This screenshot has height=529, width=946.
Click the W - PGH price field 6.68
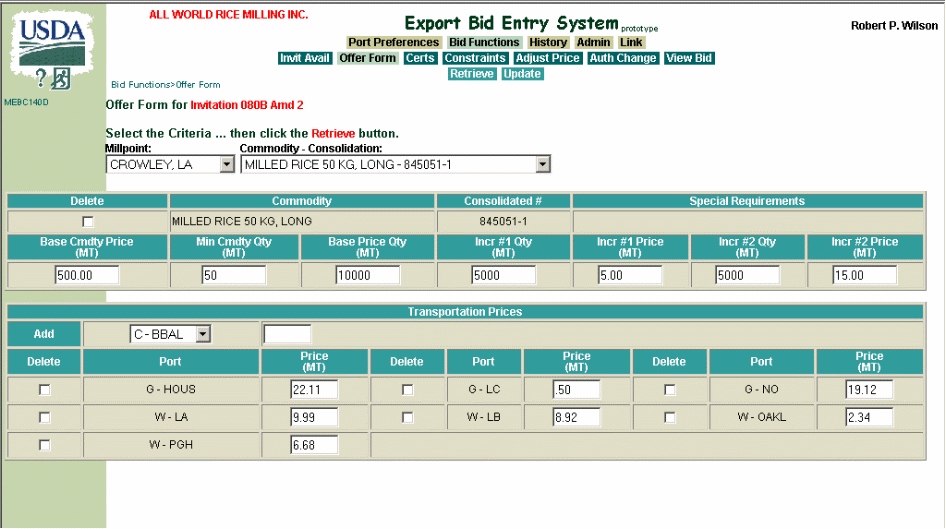(314, 445)
